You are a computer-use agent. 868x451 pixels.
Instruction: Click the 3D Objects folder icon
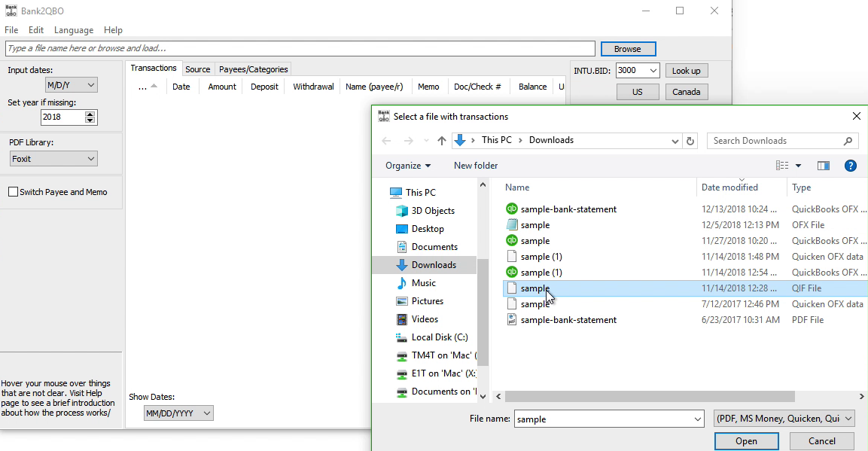[x=402, y=211]
